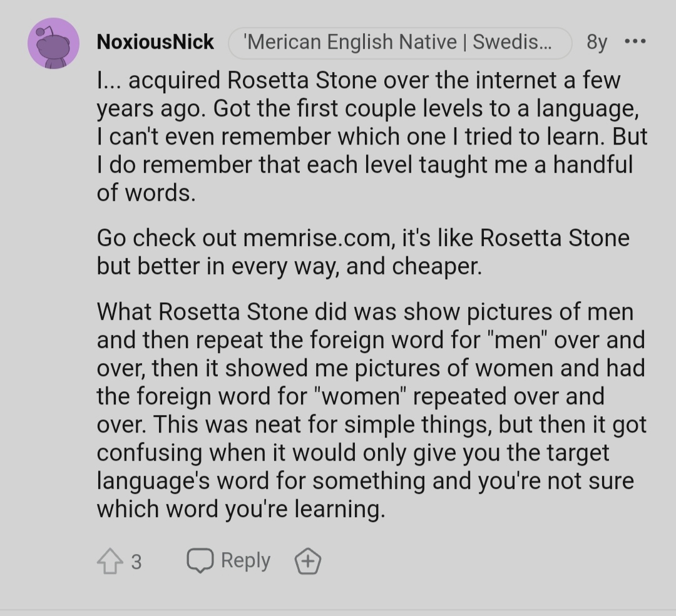Image resolution: width=676 pixels, height=616 pixels.
Task: Click the quoted word "women"
Action: pyautogui.click(x=361, y=396)
